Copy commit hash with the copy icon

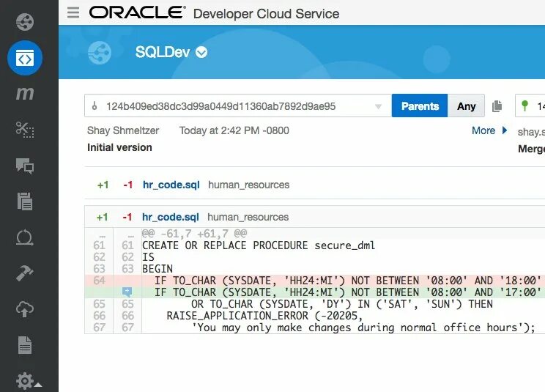[497, 106]
